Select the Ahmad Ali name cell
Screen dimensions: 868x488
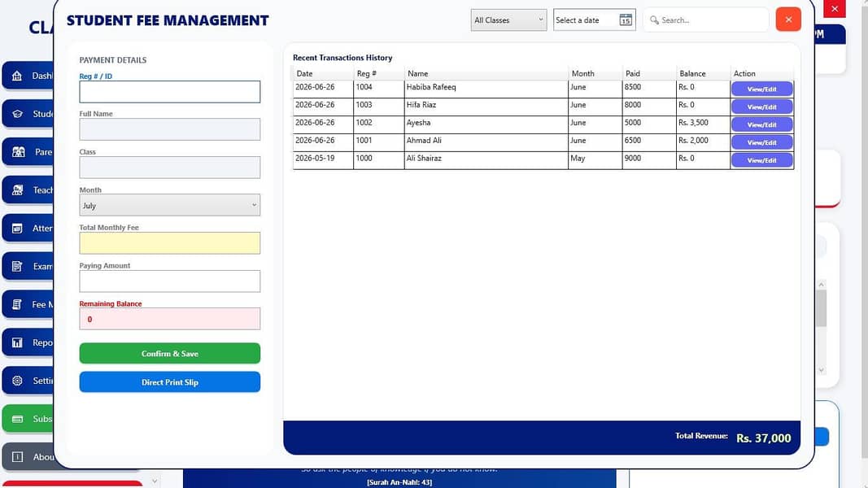pyautogui.click(x=486, y=142)
